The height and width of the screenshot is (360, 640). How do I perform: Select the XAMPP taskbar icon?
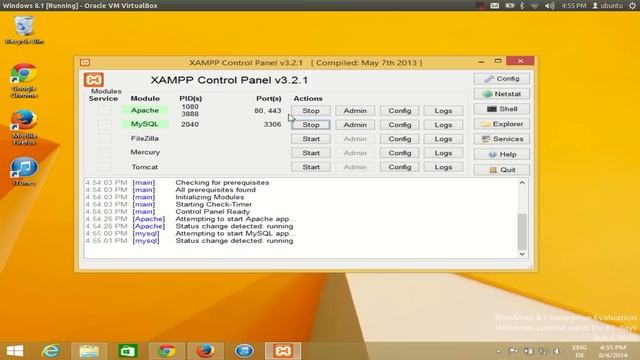click(283, 351)
